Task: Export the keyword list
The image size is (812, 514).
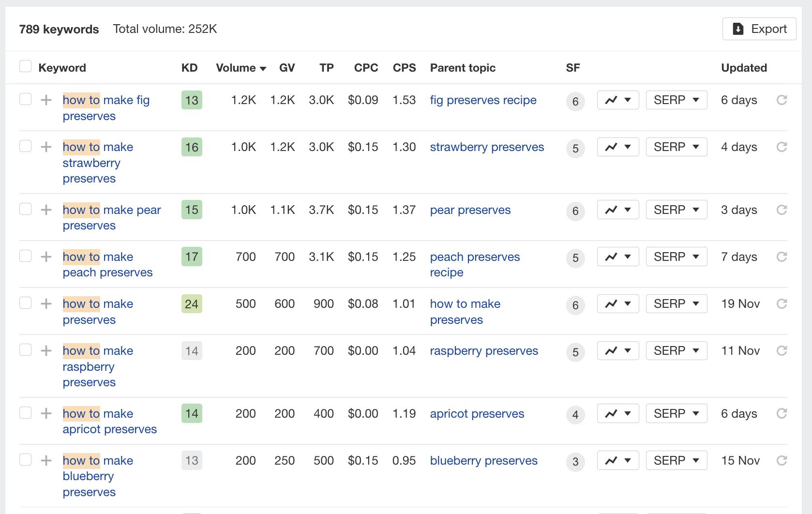Action: (x=759, y=29)
